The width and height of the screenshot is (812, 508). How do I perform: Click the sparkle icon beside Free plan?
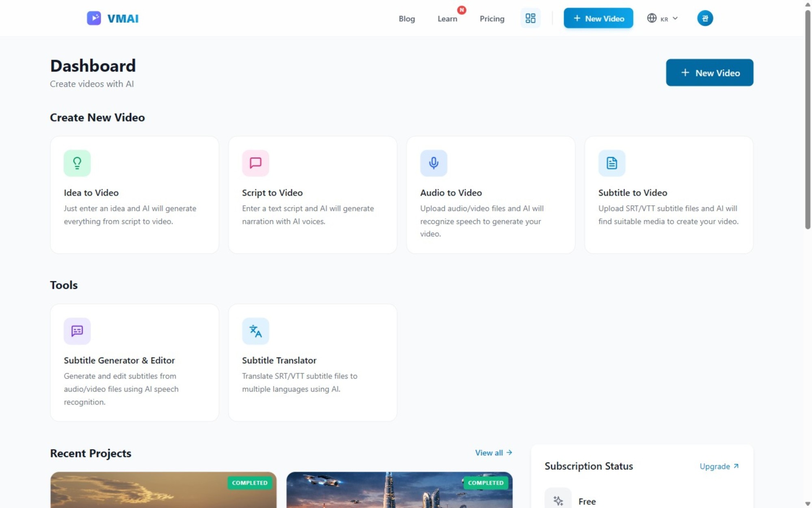(x=558, y=500)
